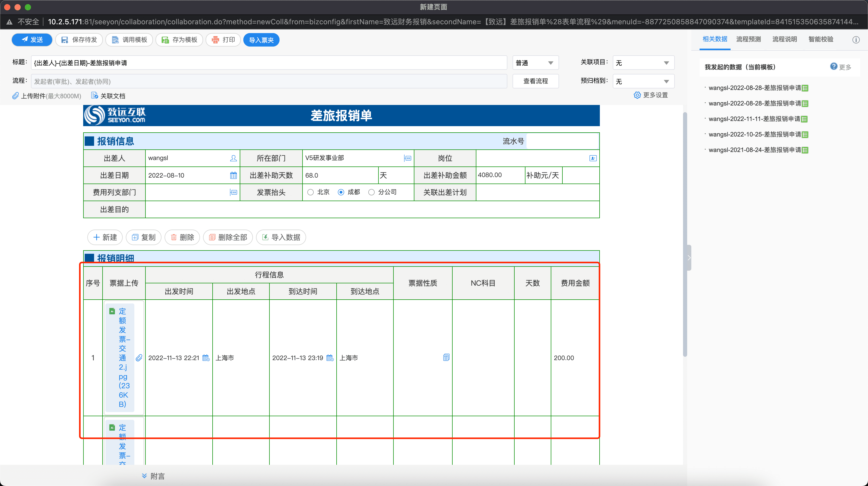Click the 复制 copy row button

[144, 237]
